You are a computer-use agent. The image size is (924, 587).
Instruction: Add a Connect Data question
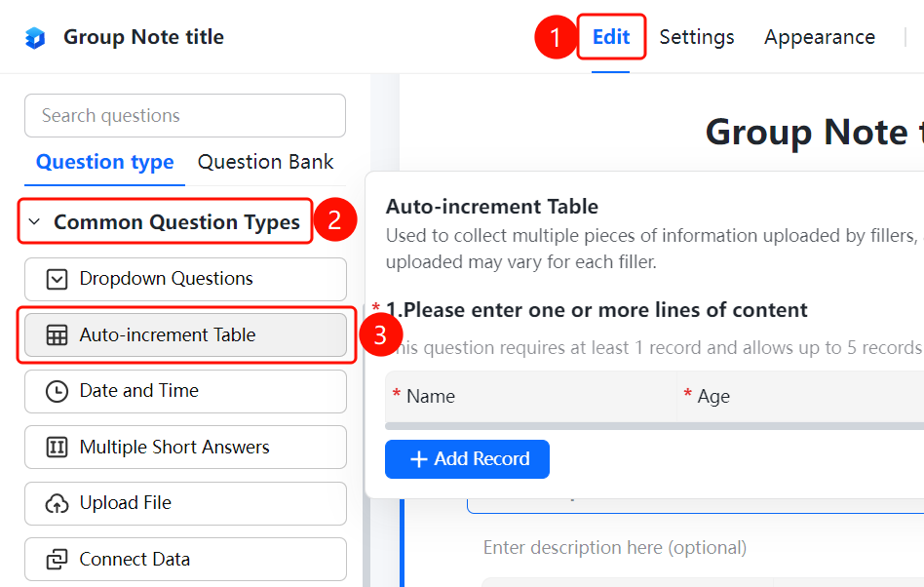click(185, 560)
